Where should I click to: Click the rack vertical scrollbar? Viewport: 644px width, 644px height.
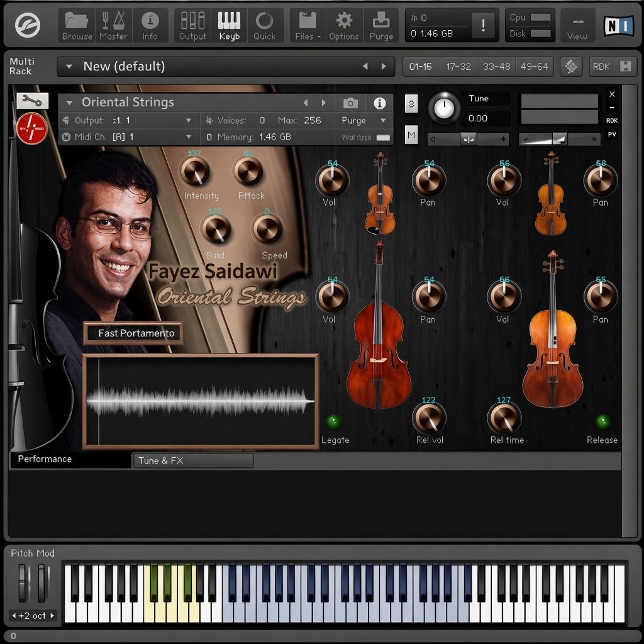(x=628, y=311)
